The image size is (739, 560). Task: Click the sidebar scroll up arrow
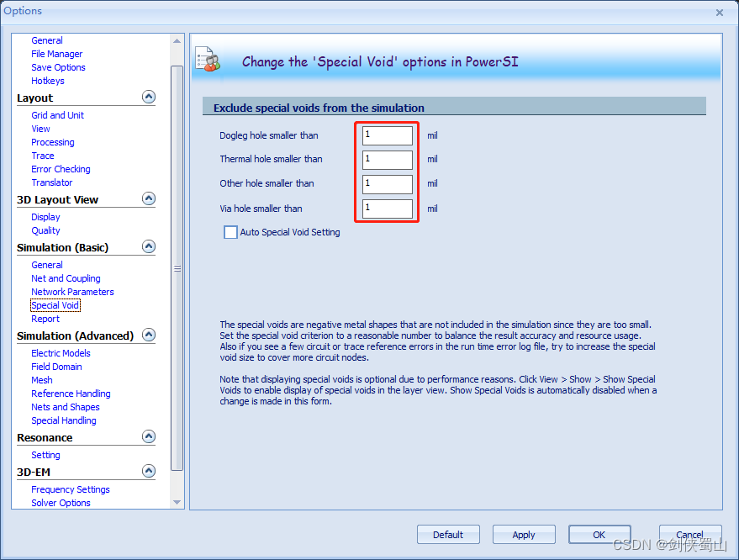(177, 41)
